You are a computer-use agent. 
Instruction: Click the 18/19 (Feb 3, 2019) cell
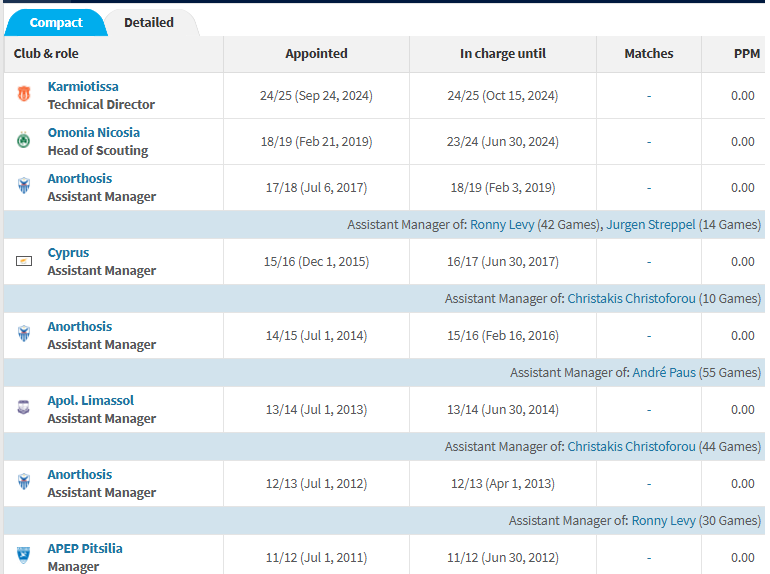pos(503,188)
